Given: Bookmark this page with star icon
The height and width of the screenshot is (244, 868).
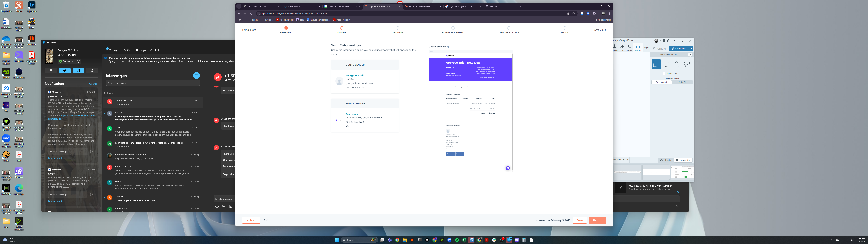Looking at the screenshot, I should tap(574, 14).
